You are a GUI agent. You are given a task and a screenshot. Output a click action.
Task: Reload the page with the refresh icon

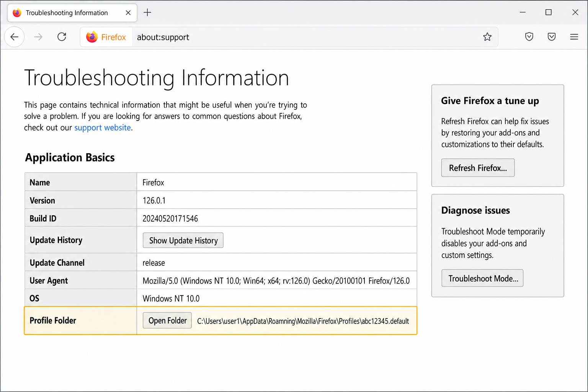click(x=62, y=37)
